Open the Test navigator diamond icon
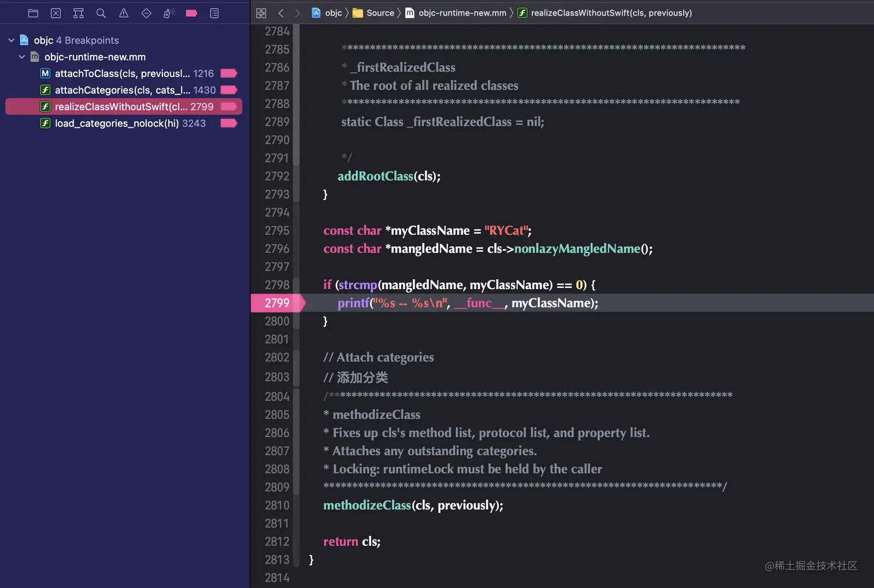This screenshot has height=588, width=874. [146, 13]
